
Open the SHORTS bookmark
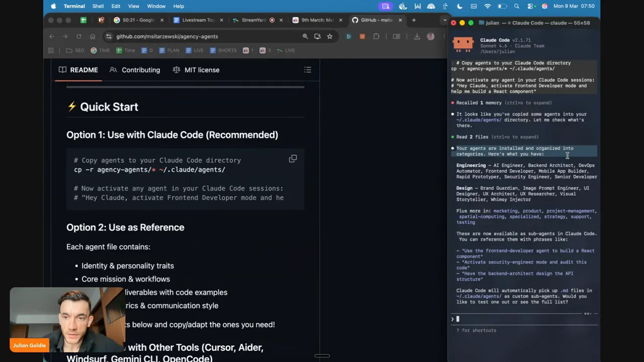point(223,50)
